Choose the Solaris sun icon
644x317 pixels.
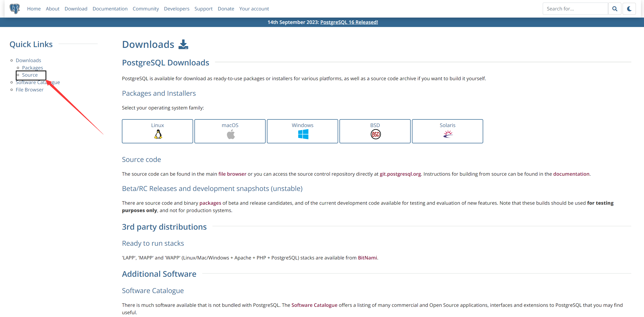click(448, 134)
